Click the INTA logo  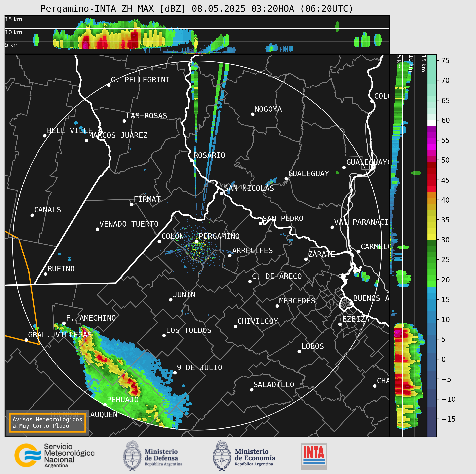click(x=314, y=456)
